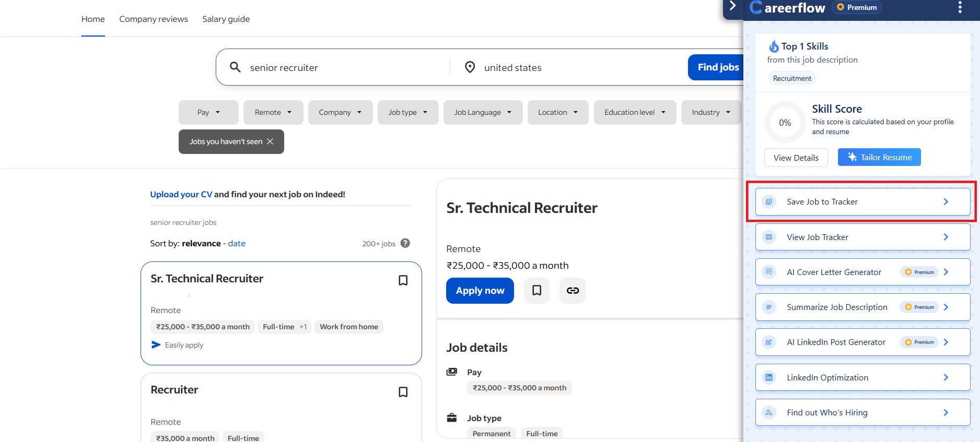This screenshot has width=980, height=442.
Task: Open the Industry filter dropdown
Action: pos(711,112)
